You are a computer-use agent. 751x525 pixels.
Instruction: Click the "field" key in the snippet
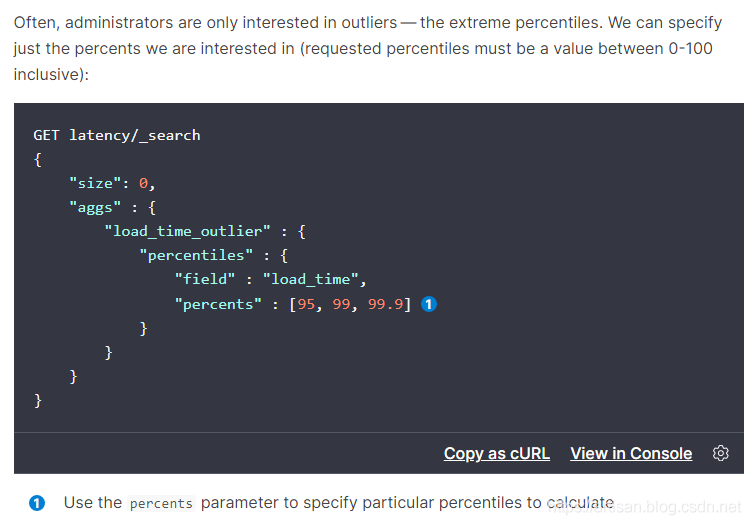pyautogui.click(x=205, y=280)
